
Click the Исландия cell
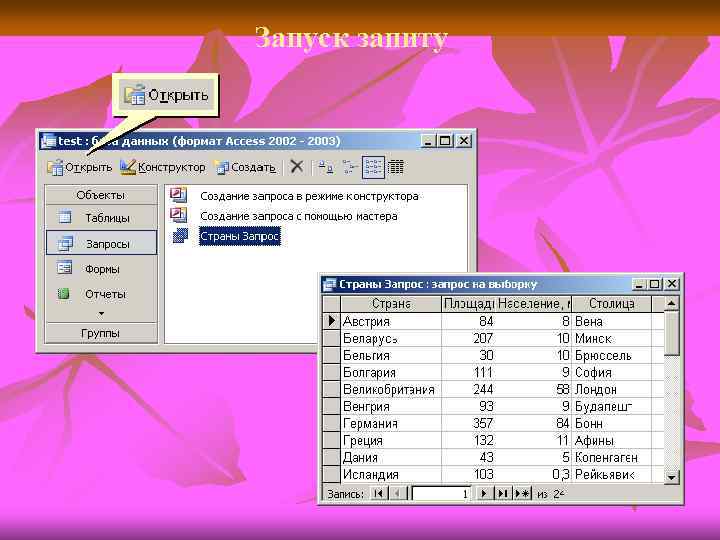tap(391, 474)
